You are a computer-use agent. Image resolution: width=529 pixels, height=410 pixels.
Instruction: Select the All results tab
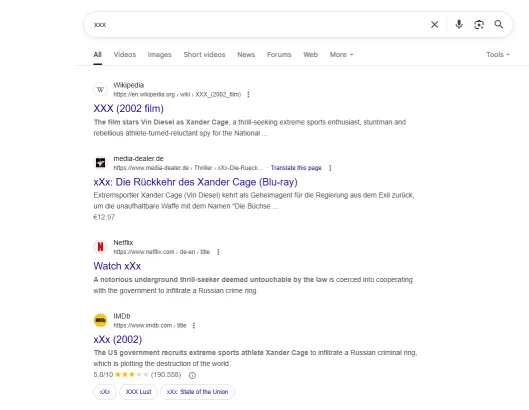coord(98,55)
